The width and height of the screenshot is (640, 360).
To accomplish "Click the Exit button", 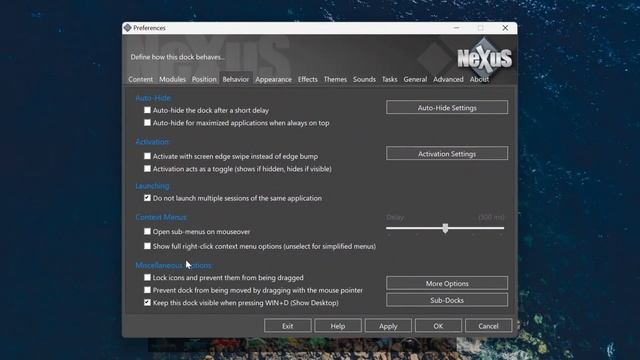I will [287, 326].
